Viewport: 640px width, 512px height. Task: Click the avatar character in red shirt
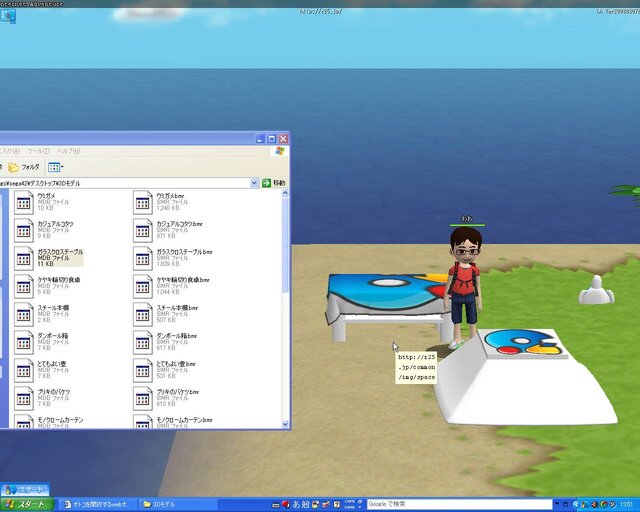click(465, 280)
